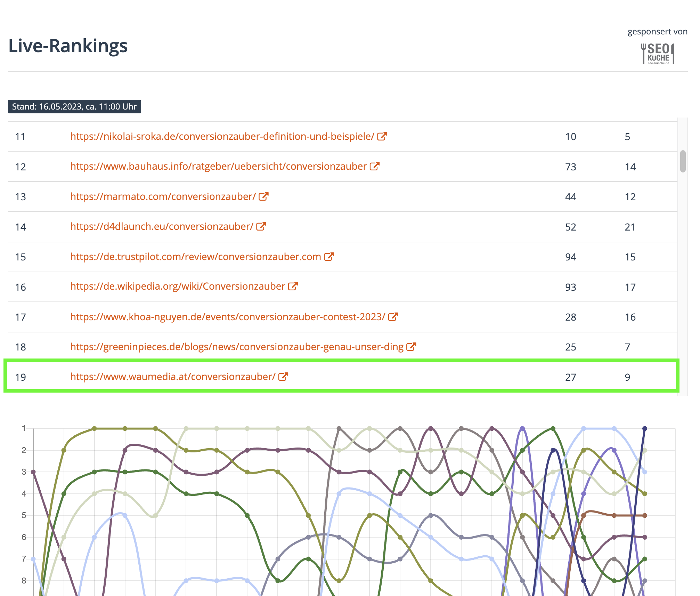Viewport: 700px width, 596px height.
Task: Open the nikolai-sroka.de conversionzauber link
Action: point(222,136)
